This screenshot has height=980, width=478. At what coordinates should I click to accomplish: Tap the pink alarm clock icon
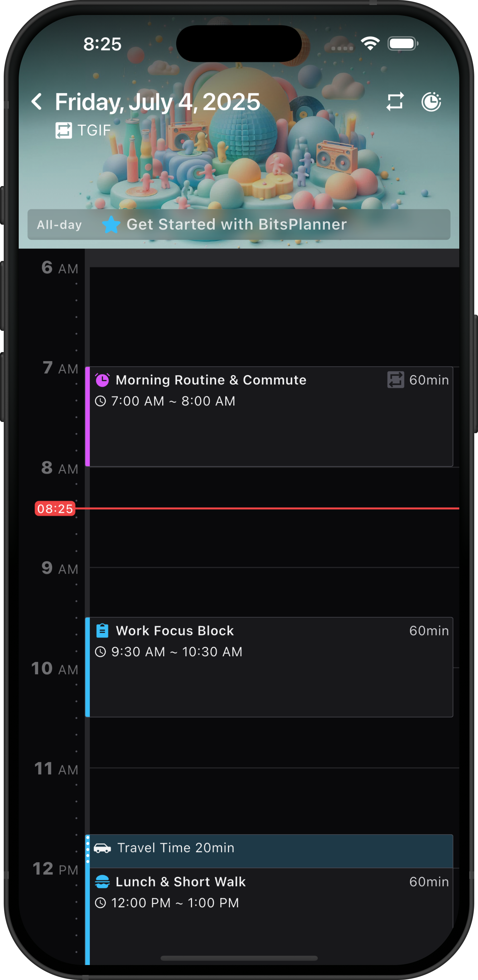click(102, 380)
